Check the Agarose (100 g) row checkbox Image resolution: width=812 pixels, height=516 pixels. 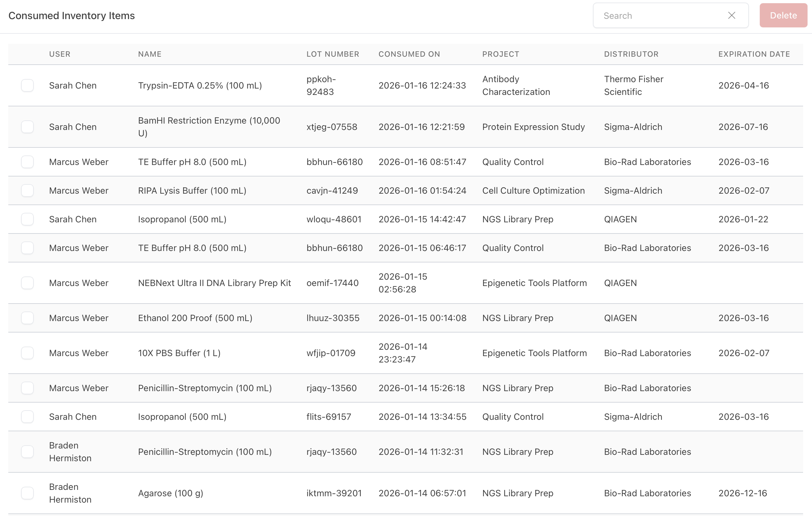pyautogui.click(x=27, y=493)
